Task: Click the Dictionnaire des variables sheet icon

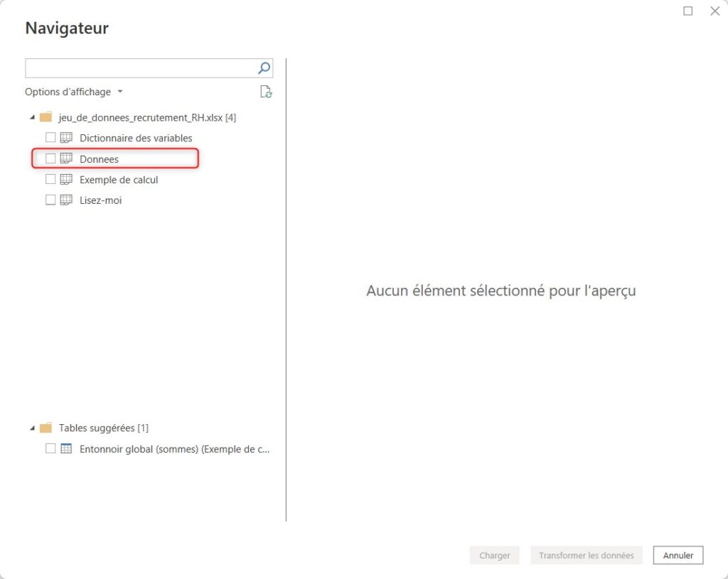Action: (66, 138)
